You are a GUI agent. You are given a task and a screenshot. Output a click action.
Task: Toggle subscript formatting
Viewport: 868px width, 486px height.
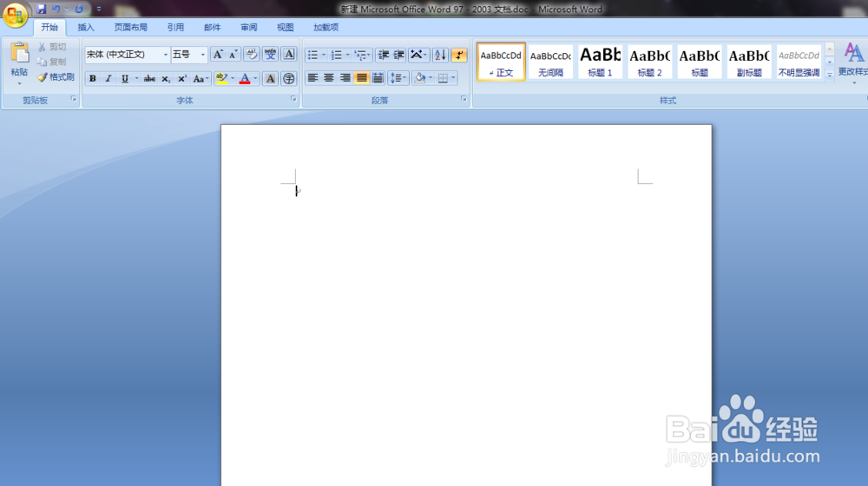pyautogui.click(x=166, y=79)
